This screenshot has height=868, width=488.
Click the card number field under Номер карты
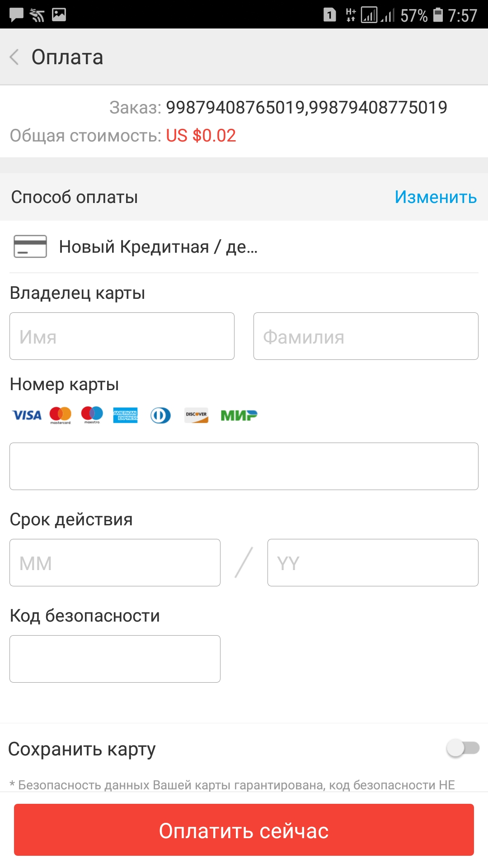[244, 466]
